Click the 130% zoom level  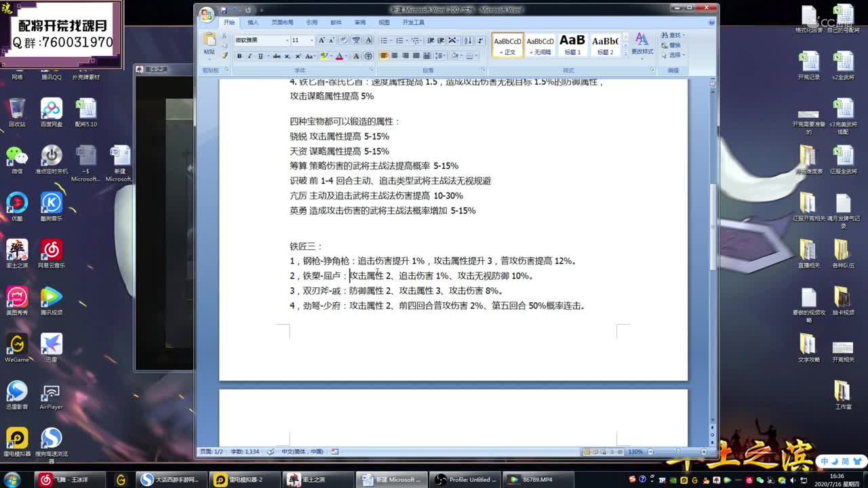[x=635, y=451]
